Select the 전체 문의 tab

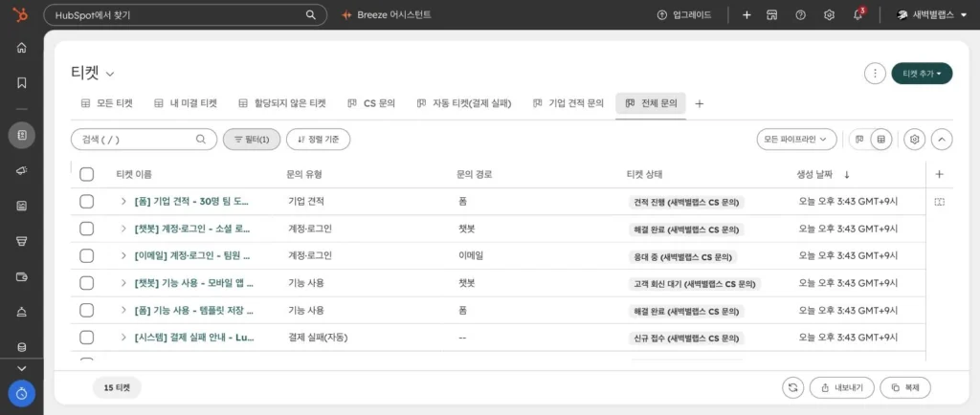click(x=651, y=103)
